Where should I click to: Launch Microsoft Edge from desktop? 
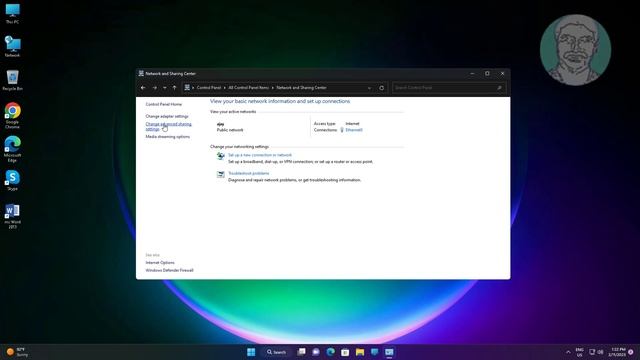click(x=12, y=149)
